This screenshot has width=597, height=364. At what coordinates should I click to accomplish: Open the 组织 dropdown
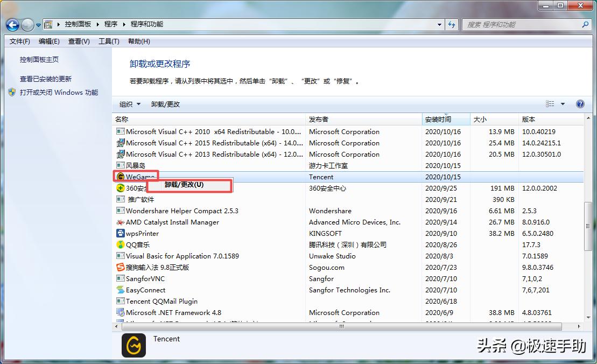tap(129, 103)
